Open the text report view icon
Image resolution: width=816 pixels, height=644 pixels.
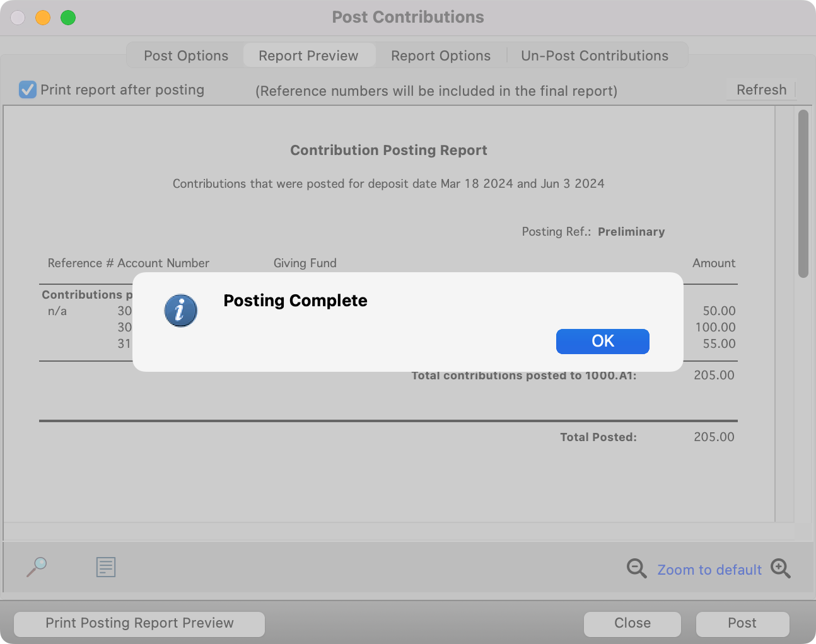105,567
